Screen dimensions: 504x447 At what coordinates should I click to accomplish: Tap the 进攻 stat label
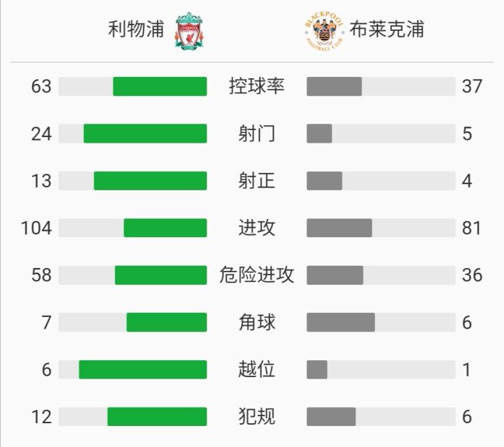[x=257, y=227]
